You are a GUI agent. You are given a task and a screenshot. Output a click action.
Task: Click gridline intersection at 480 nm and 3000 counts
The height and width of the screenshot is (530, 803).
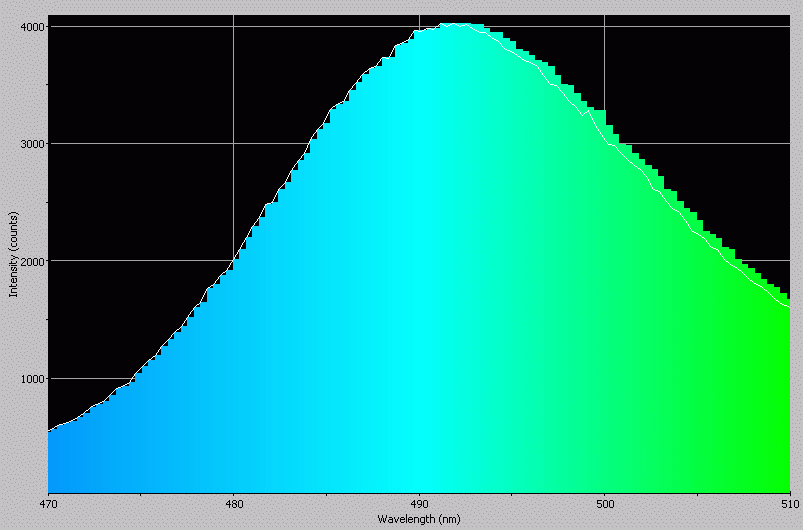pyautogui.click(x=233, y=144)
